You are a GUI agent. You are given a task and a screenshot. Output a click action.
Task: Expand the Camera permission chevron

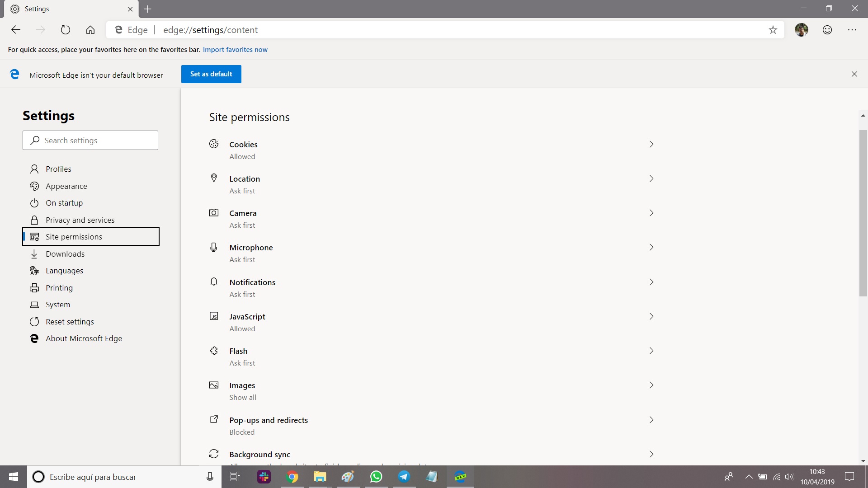click(651, 213)
